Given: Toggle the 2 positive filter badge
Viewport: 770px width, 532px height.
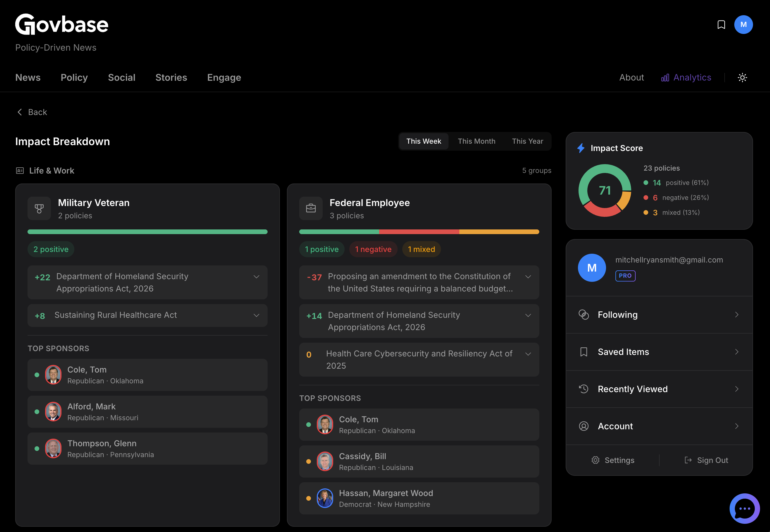Looking at the screenshot, I should tap(51, 249).
